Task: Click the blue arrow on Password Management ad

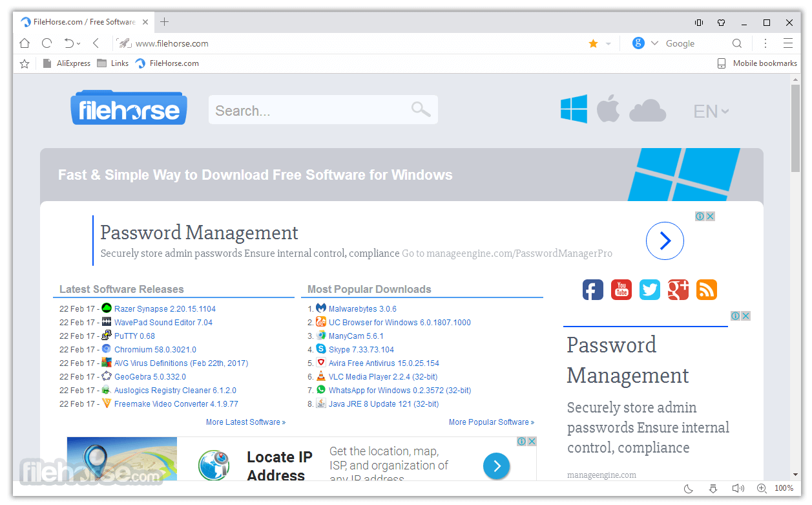Action: 665,241
